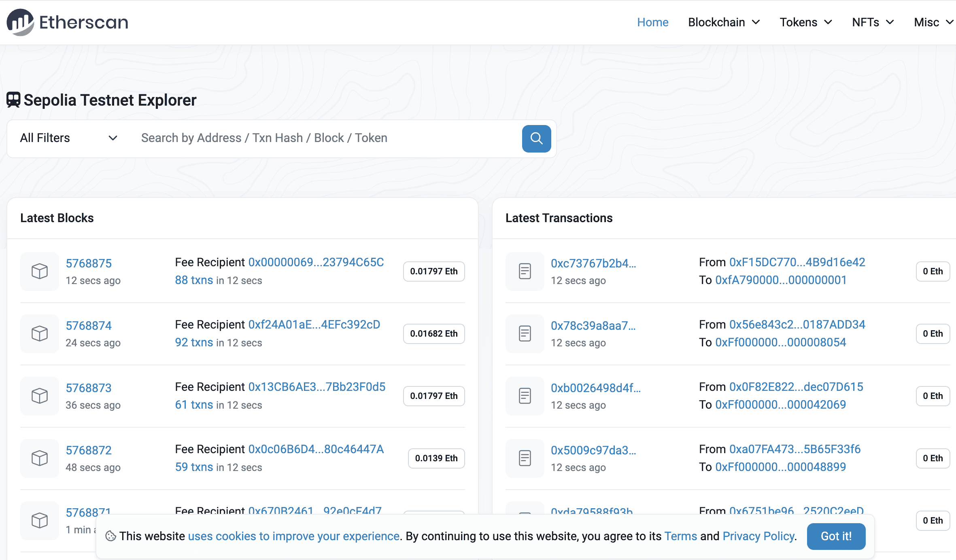Open fee recipient 0x00000069...23794C65C
Image resolution: width=956 pixels, height=560 pixels.
316,262
